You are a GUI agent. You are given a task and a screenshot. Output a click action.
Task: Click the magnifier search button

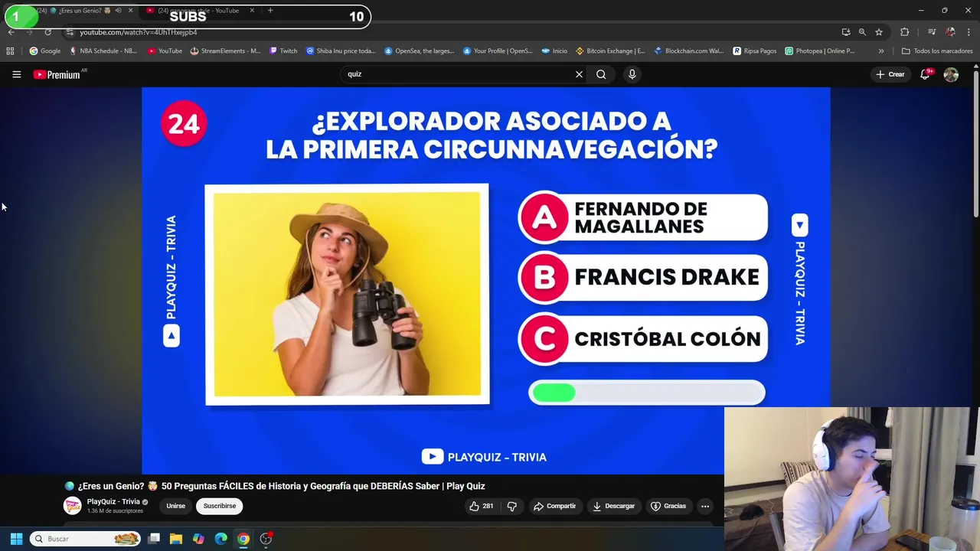(601, 74)
